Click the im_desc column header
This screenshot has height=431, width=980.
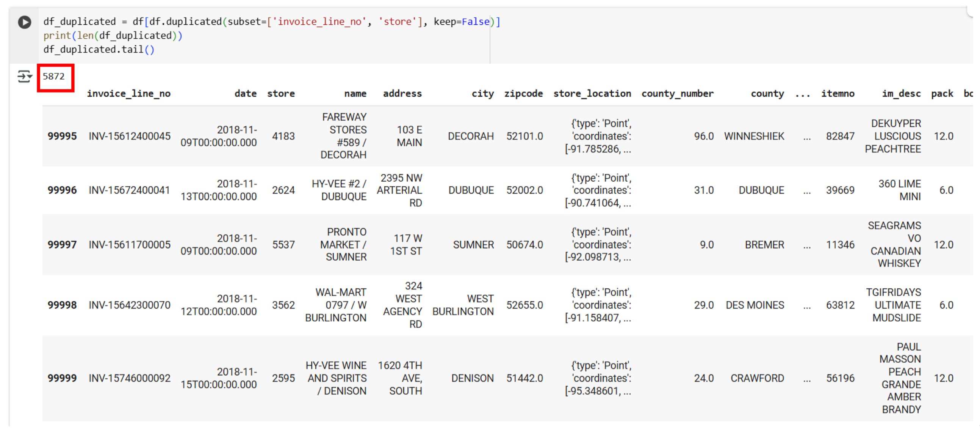point(901,94)
